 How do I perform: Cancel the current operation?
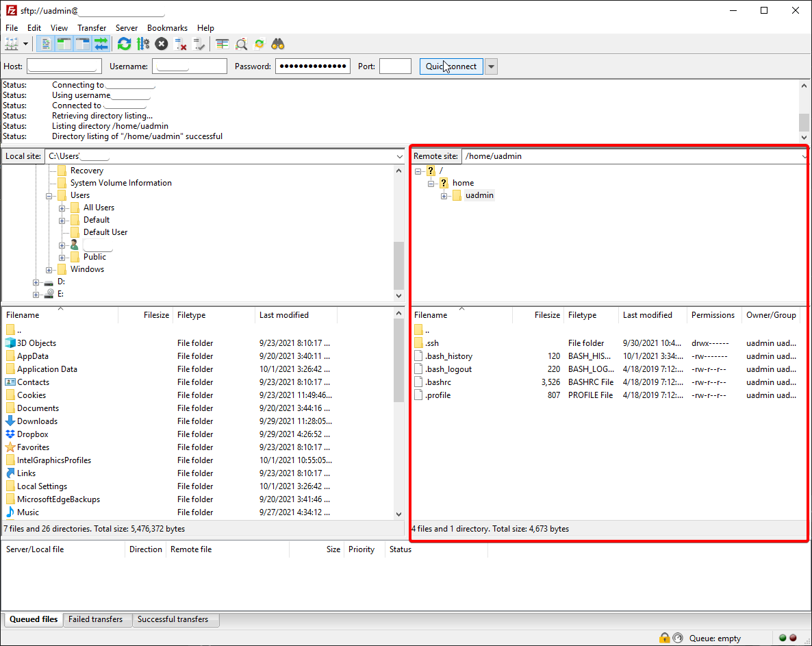[x=162, y=44]
